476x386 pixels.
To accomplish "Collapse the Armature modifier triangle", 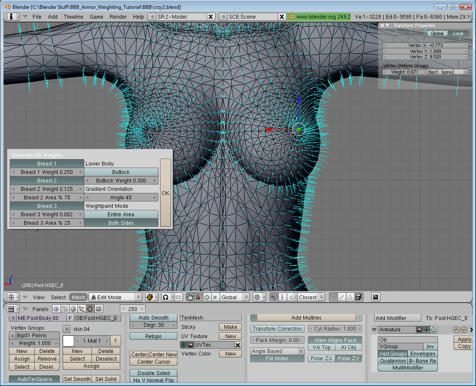I will coord(374,330).
